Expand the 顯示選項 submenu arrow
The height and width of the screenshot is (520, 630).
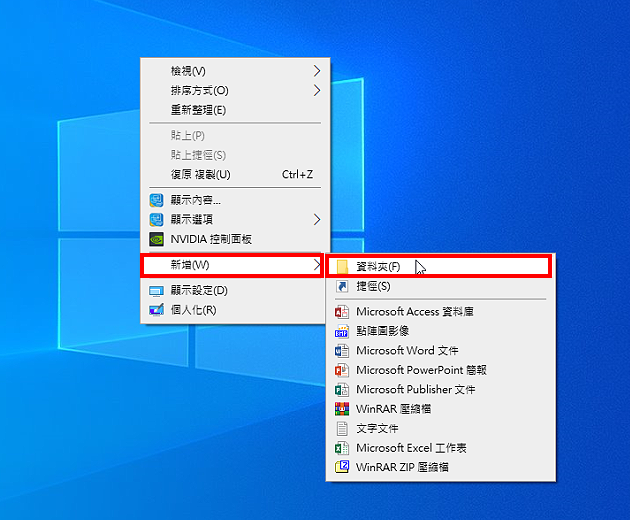click(x=317, y=219)
